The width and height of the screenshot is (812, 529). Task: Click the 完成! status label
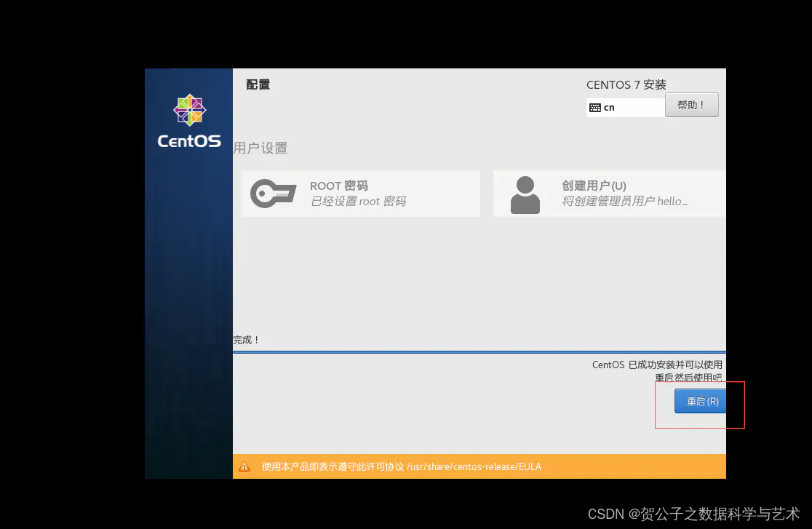pyautogui.click(x=246, y=340)
